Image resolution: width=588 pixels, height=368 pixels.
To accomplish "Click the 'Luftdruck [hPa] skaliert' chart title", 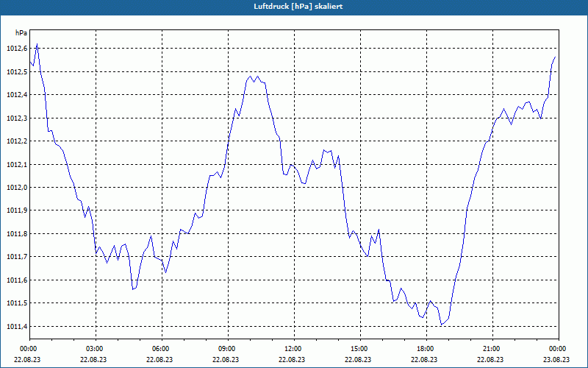I will click(298, 7).
